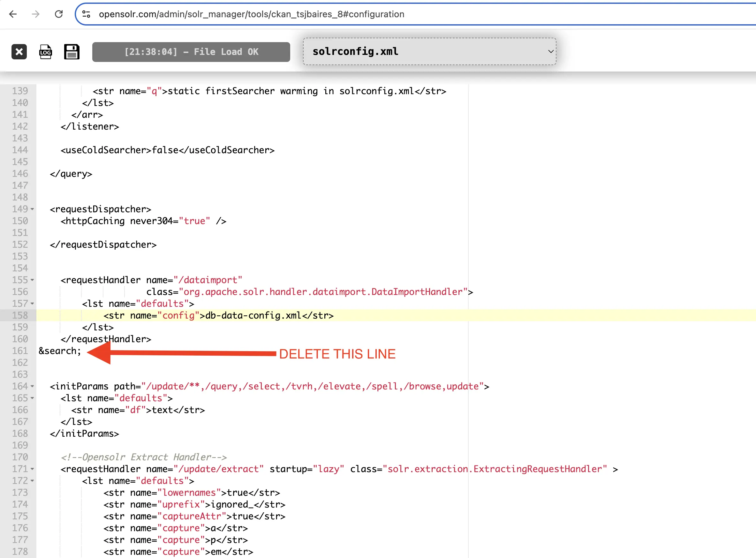The image size is (756, 558).
Task: Fold lst defaults block at line 157
Action: pyautogui.click(x=33, y=304)
